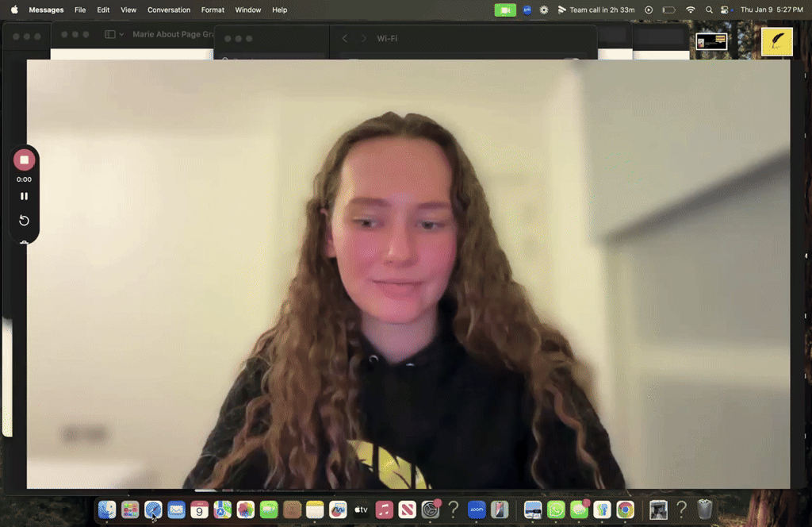Open Launchpad from the Dock
Viewport: 812px width, 527px height.
click(x=130, y=510)
